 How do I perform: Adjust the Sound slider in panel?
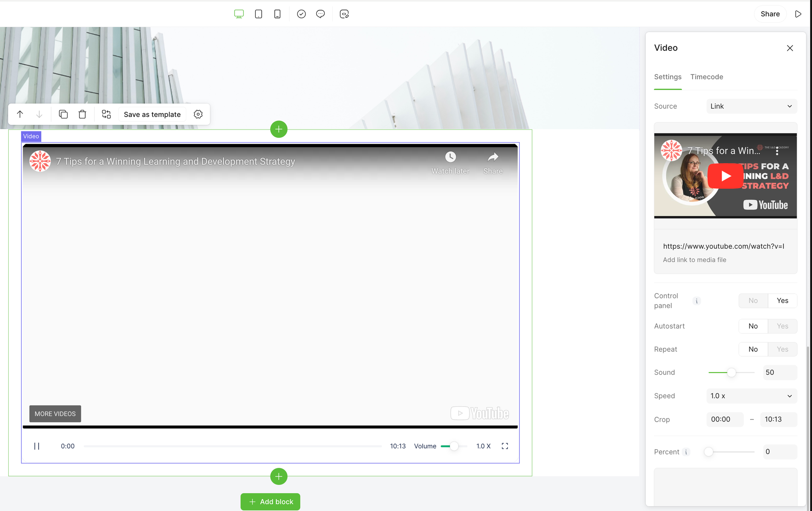(x=732, y=373)
